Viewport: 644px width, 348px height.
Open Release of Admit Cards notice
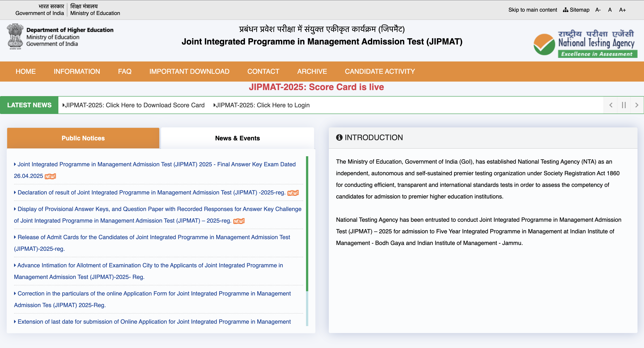tap(152, 243)
